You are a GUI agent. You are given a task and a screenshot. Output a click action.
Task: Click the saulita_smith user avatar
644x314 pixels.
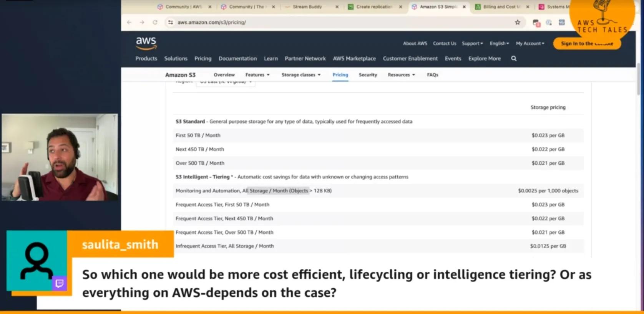tap(37, 261)
